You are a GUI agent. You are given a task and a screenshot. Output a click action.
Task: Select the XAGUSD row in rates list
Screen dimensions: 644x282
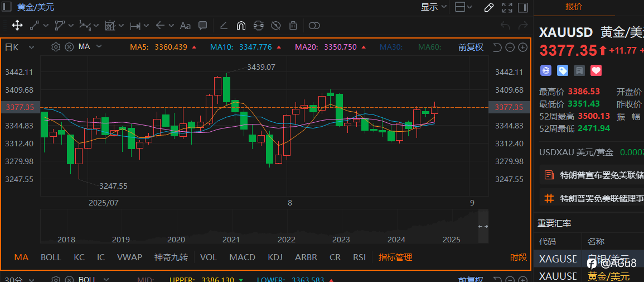click(x=589, y=259)
